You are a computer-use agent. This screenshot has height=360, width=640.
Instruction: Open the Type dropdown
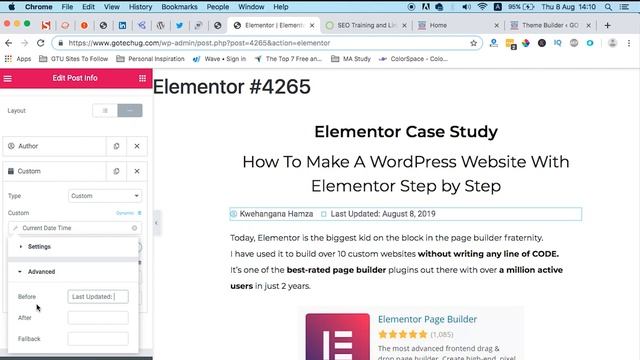(105, 196)
